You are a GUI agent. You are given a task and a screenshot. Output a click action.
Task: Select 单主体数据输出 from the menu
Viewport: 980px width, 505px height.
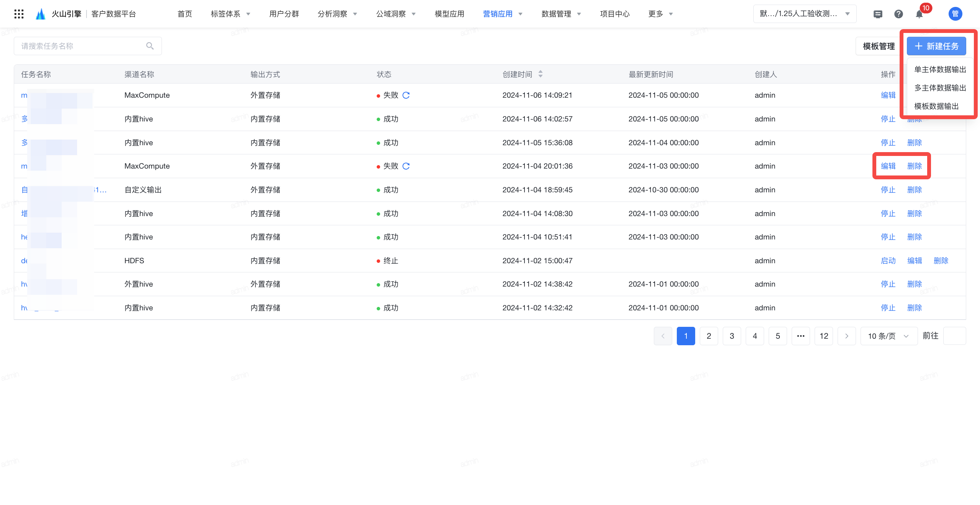(x=940, y=69)
